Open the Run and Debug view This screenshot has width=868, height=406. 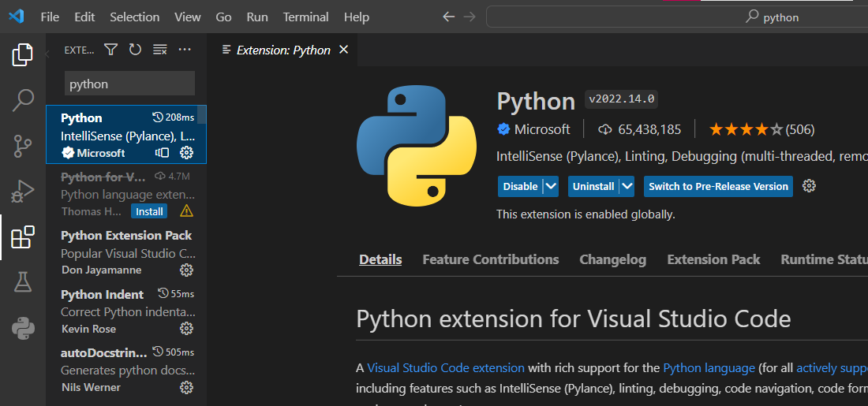click(23, 191)
